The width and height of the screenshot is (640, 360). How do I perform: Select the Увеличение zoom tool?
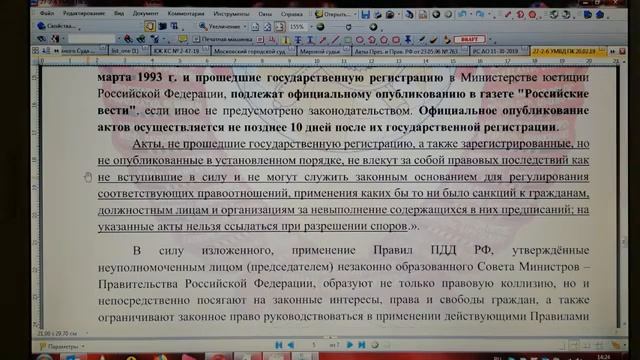220,27
